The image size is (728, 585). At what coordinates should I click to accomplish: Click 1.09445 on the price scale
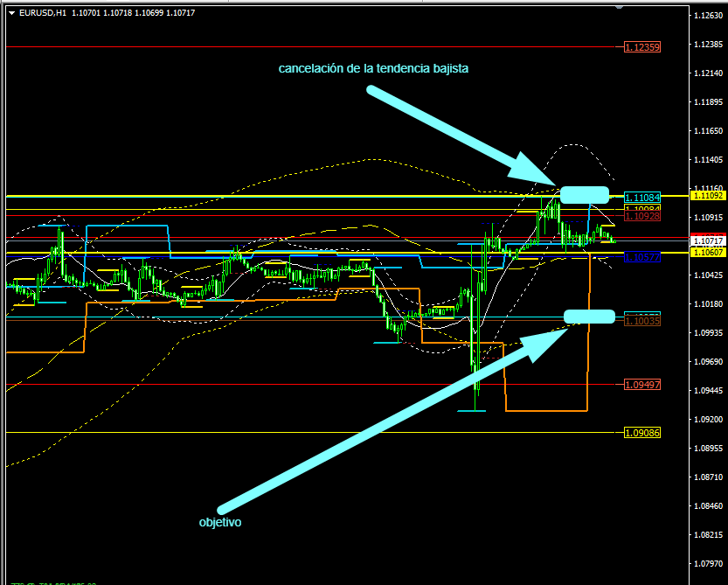[x=709, y=390]
